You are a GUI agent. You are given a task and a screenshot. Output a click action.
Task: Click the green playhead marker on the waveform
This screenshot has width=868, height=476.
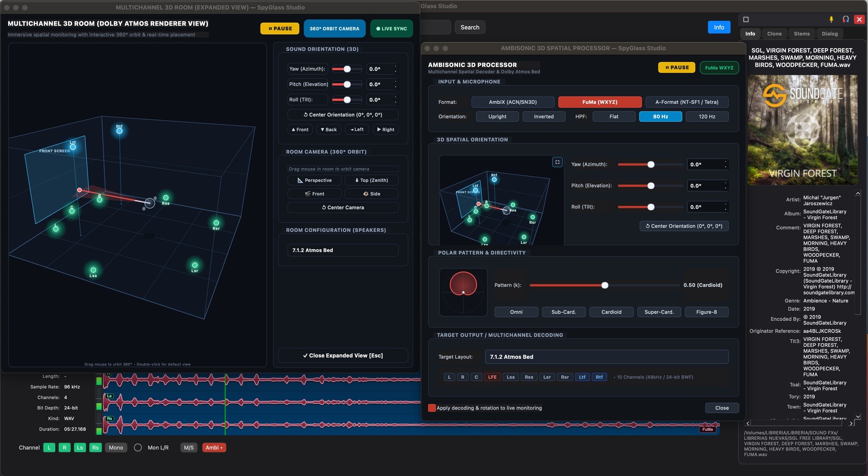click(x=225, y=404)
